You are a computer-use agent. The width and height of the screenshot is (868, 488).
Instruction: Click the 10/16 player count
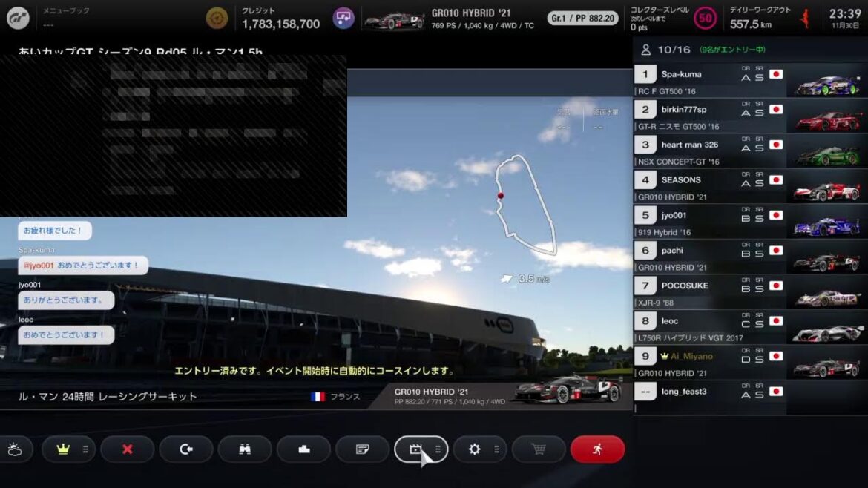674,50
